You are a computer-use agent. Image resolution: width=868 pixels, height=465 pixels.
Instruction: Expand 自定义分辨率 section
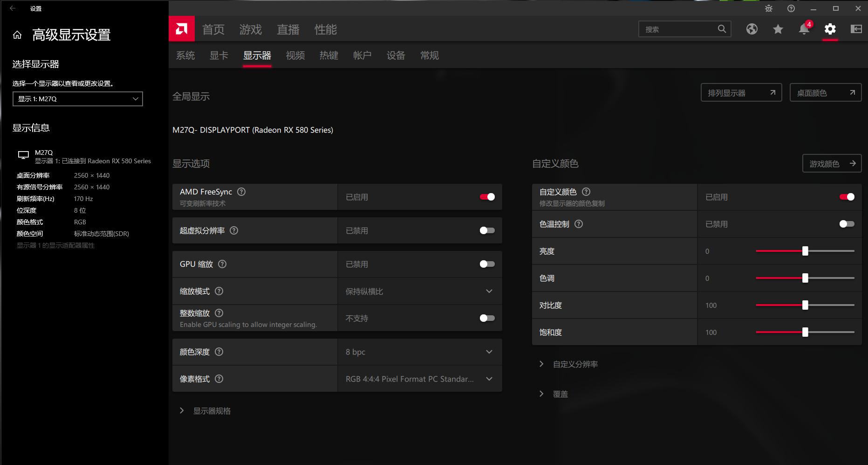[x=568, y=364]
